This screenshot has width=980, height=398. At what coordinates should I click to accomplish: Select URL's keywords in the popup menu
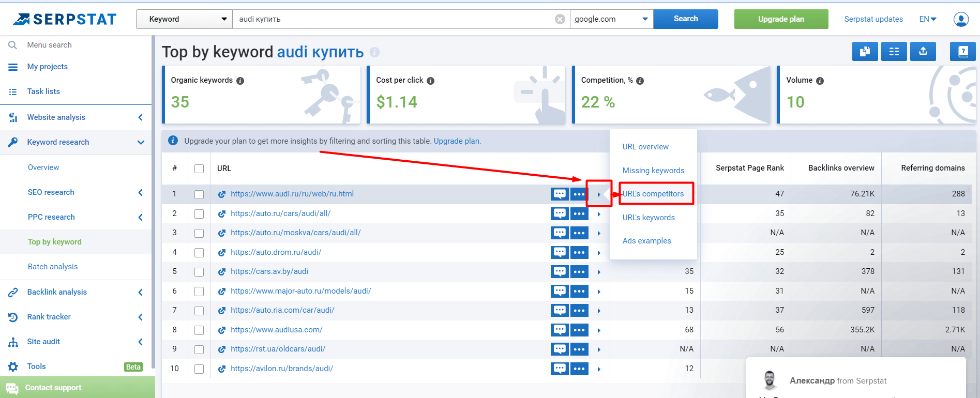tap(649, 218)
